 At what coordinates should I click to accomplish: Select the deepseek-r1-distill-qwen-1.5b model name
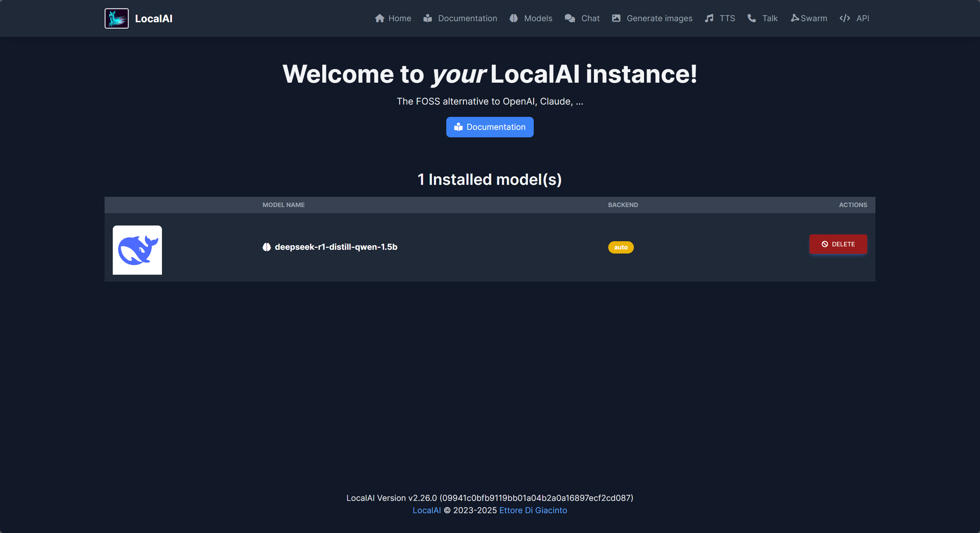336,247
